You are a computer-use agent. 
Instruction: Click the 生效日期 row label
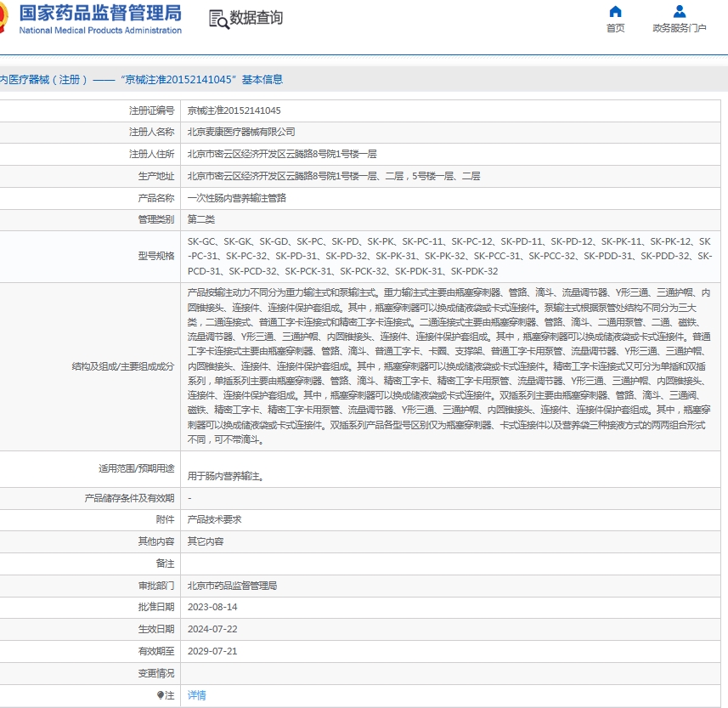156,629
